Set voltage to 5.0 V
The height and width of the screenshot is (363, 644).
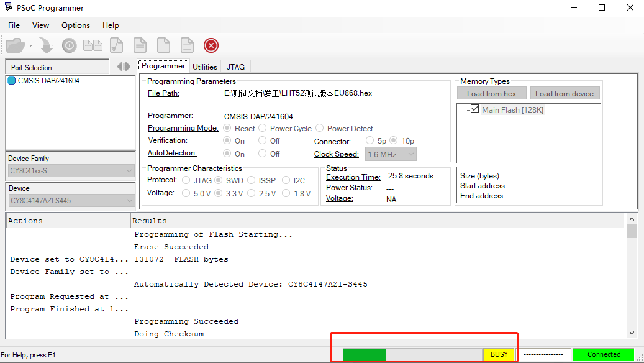(x=186, y=193)
